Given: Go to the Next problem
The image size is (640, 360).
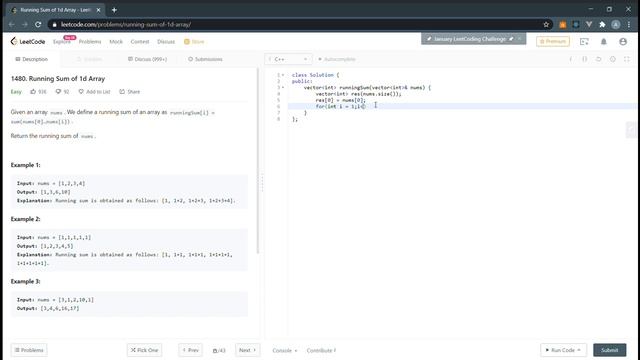Looking at the screenshot, I should (x=247, y=350).
